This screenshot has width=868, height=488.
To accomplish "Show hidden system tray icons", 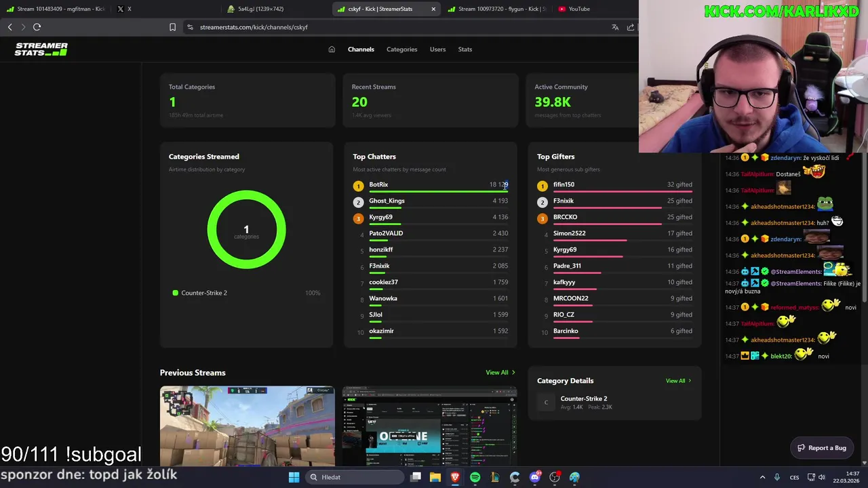I will (762, 477).
